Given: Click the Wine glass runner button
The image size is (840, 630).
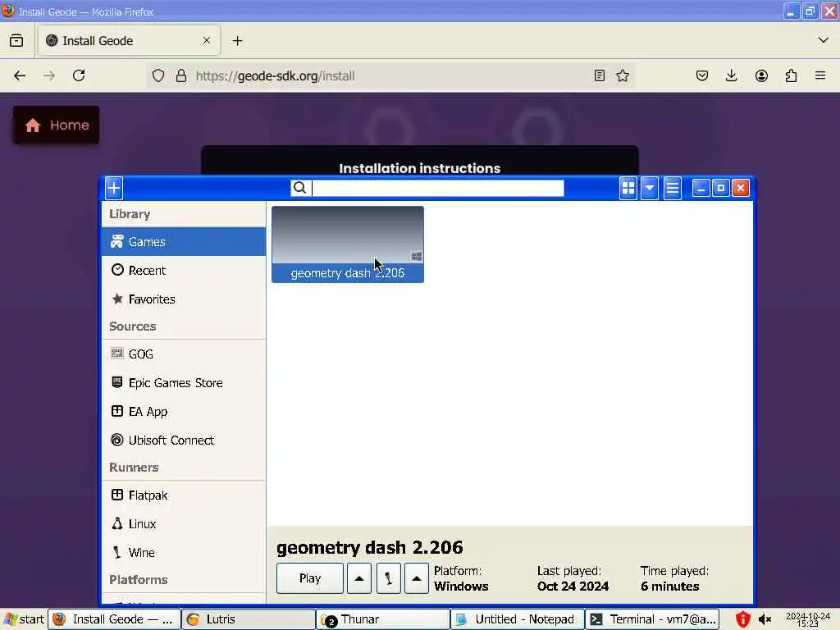Looking at the screenshot, I should 388,578.
